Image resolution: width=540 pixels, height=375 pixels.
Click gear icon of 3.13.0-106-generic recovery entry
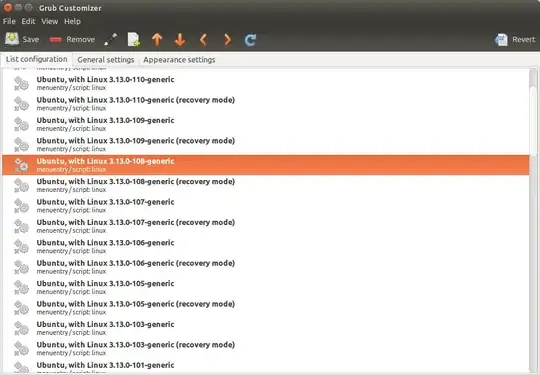(21, 267)
